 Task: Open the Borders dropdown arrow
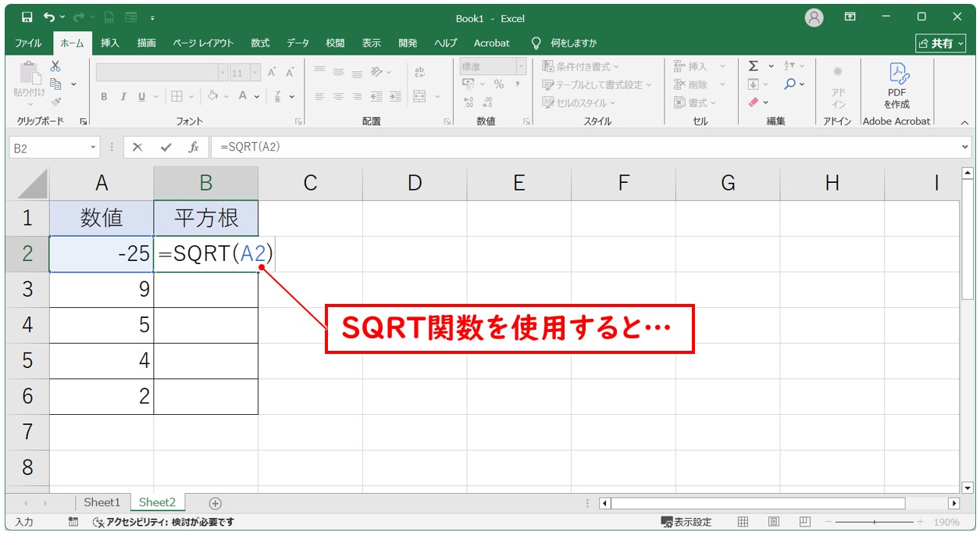pos(191,96)
